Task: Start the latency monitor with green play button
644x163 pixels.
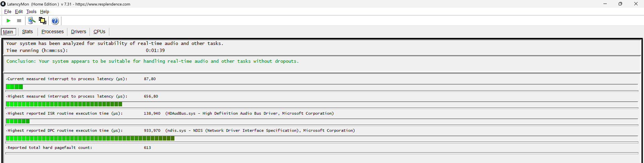Action: click(x=9, y=21)
